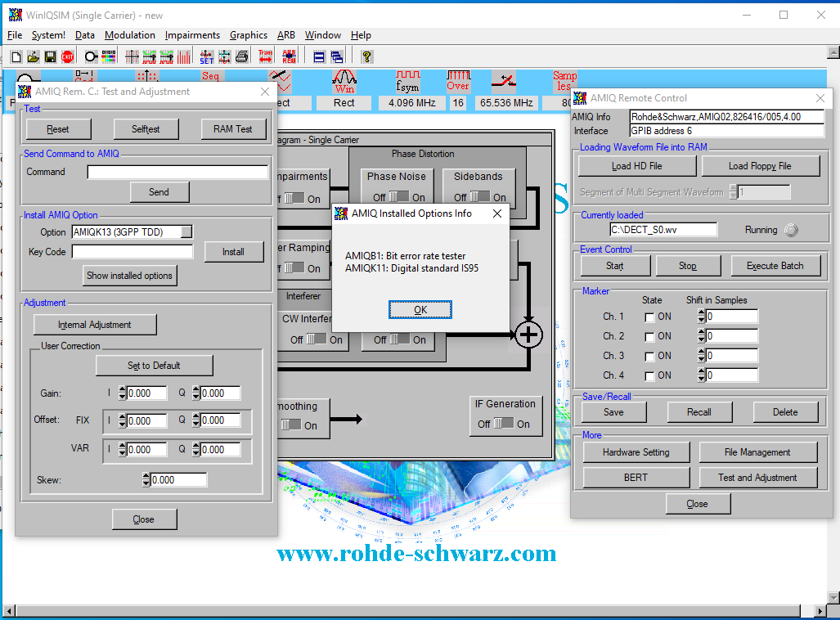
Task: Click the Save floppy disk toolbar icon
Action: tap(51, 56)
